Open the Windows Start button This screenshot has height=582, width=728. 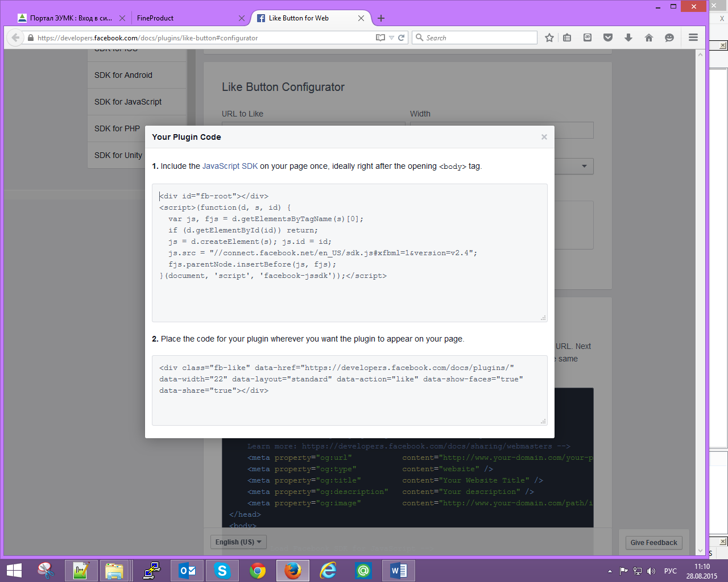tap(14, 571)
